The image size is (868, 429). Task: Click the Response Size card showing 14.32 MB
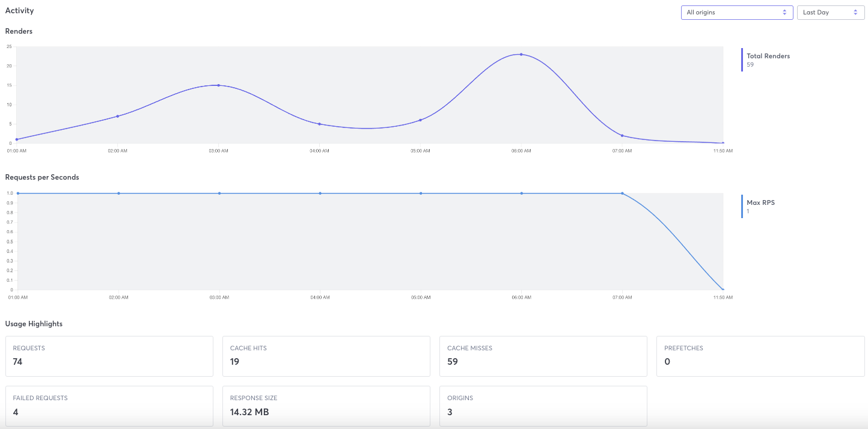pyautogui.click(x=326, y=406)
